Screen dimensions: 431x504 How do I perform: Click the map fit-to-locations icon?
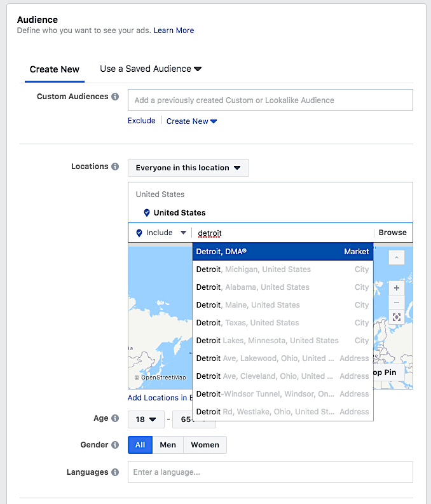(397, 317)
